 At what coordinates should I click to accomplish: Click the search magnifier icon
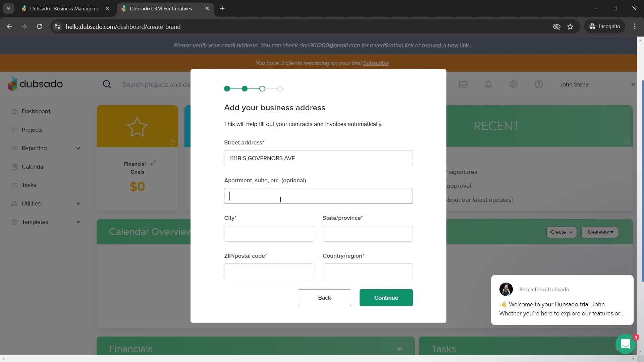click(107, 84)
